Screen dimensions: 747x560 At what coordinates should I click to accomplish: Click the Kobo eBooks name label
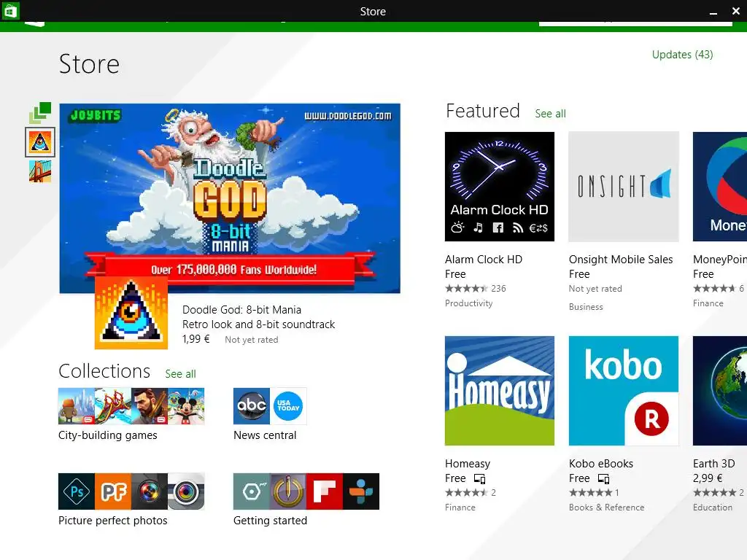[601, 464]
